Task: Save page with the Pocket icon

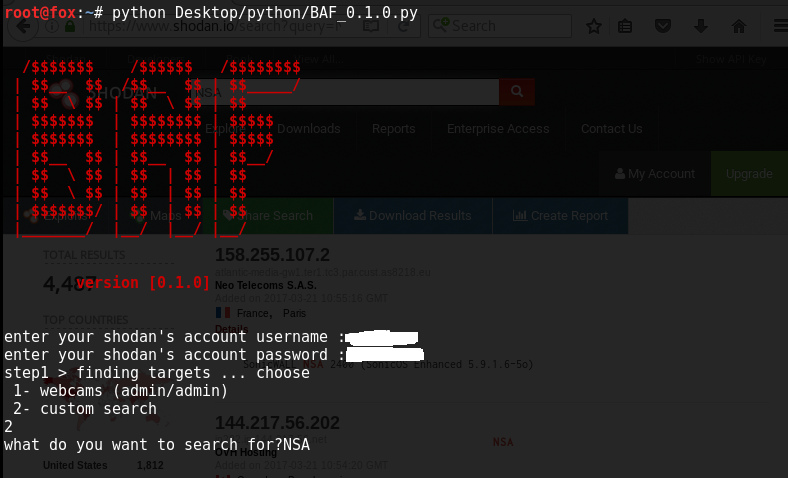Action: click(x=663, y=26)
